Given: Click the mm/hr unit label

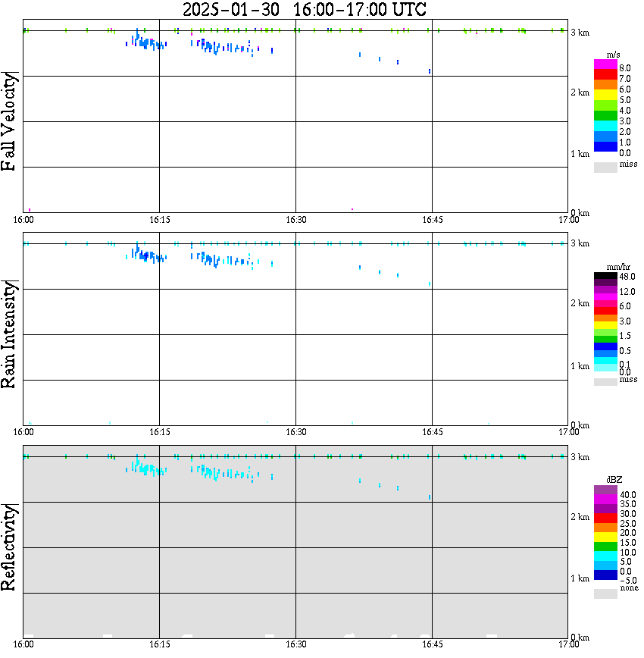Looking at the screenshot, I should (618, 268).
